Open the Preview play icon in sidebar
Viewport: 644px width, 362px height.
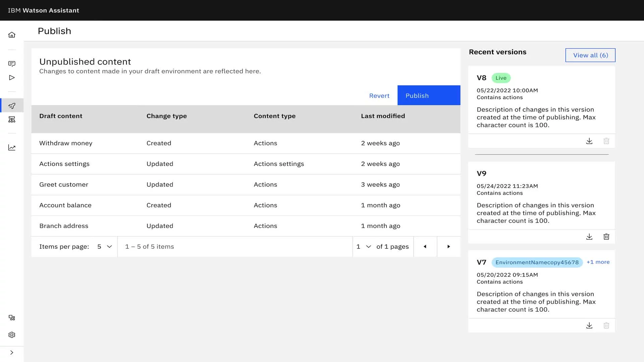(x=12, y=77)
